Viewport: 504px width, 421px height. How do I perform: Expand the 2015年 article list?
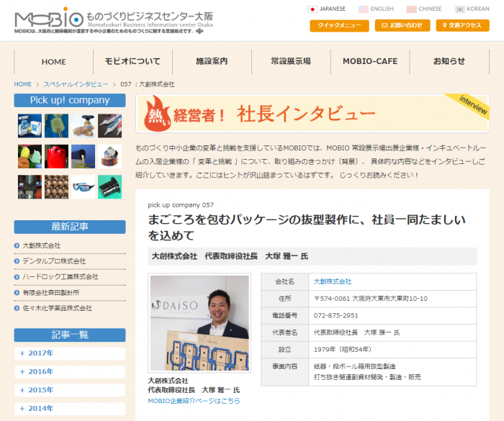[70, 390]
